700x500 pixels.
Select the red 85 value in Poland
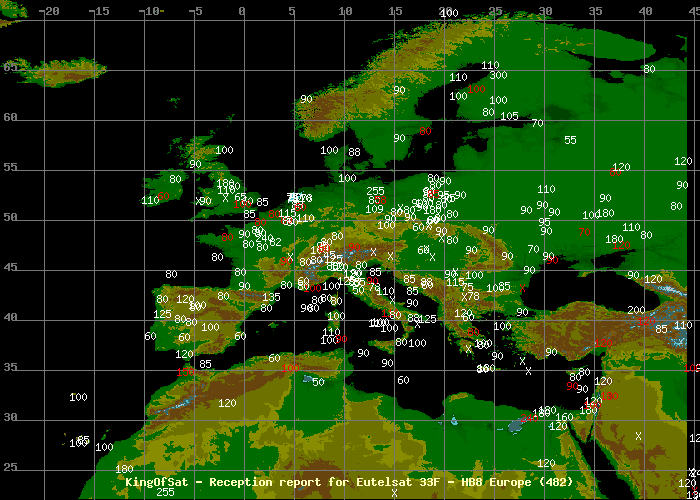(433, 194)
